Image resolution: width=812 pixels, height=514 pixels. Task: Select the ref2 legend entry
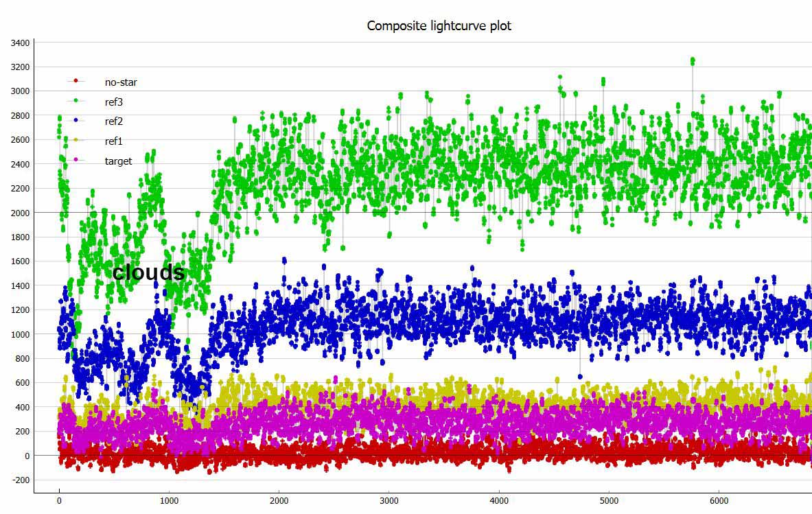click(x=95, y=121)
